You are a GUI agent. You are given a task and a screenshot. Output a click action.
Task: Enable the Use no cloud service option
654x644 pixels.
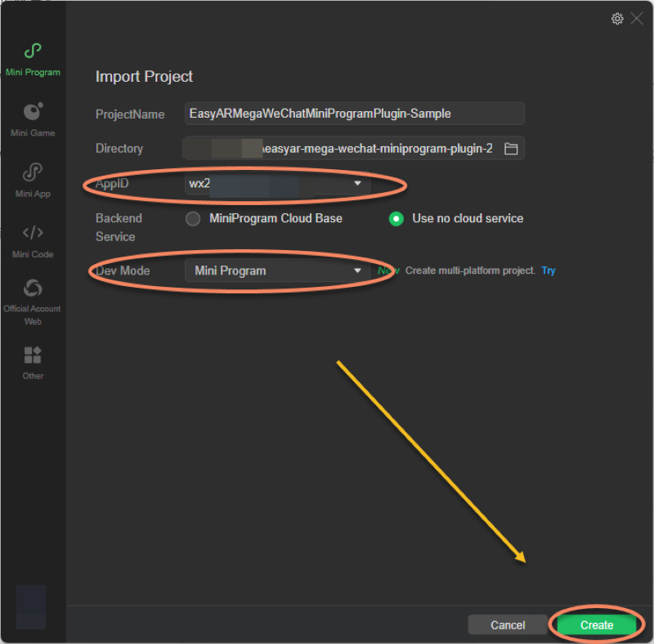pos(397,218)
